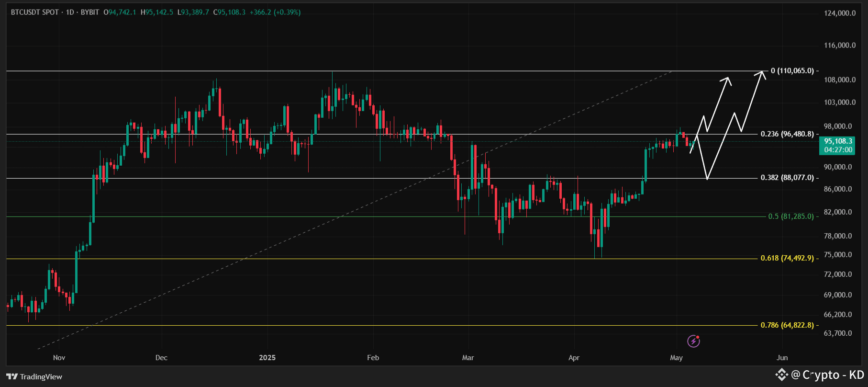Image resolution: width=868 pixels, height=387 pixels.
Task: Click 72,000.0 on the price axis
Action: (x=838, y=274)
